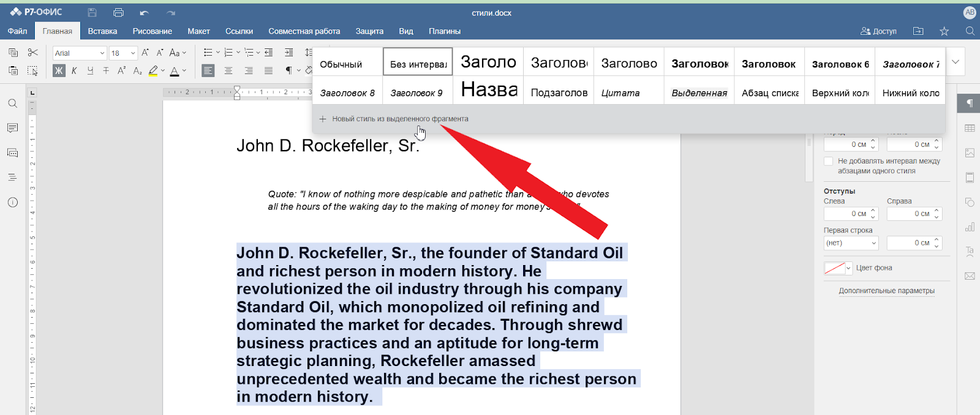This screenshot has width=980, height=415.
Task: Click the open file location folder icon
Action: [918, 31]
